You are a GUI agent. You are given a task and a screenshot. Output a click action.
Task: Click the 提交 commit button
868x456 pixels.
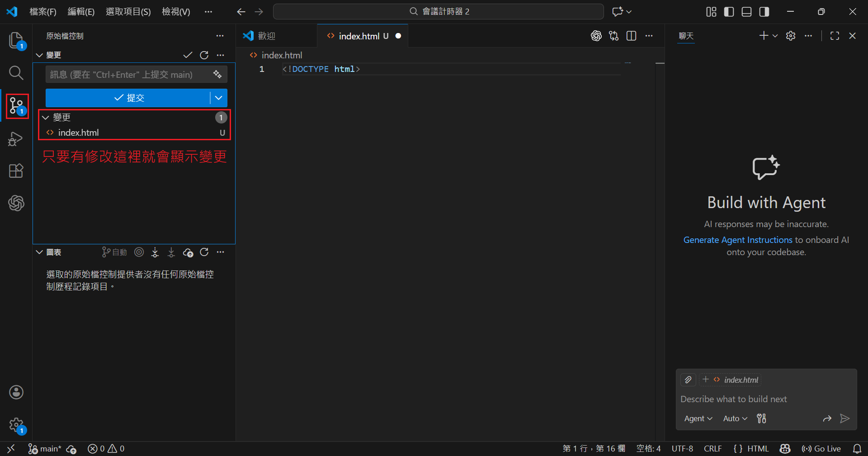(x=128, y=98)
